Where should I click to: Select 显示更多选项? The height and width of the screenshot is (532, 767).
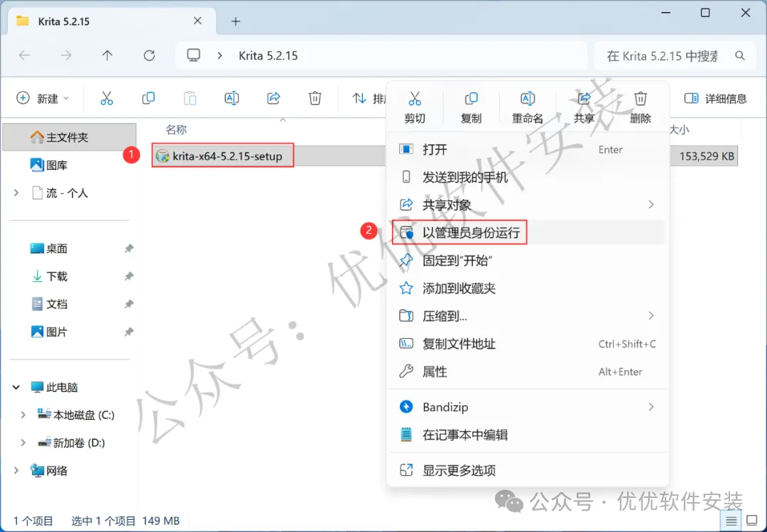(x=528, y=470)
